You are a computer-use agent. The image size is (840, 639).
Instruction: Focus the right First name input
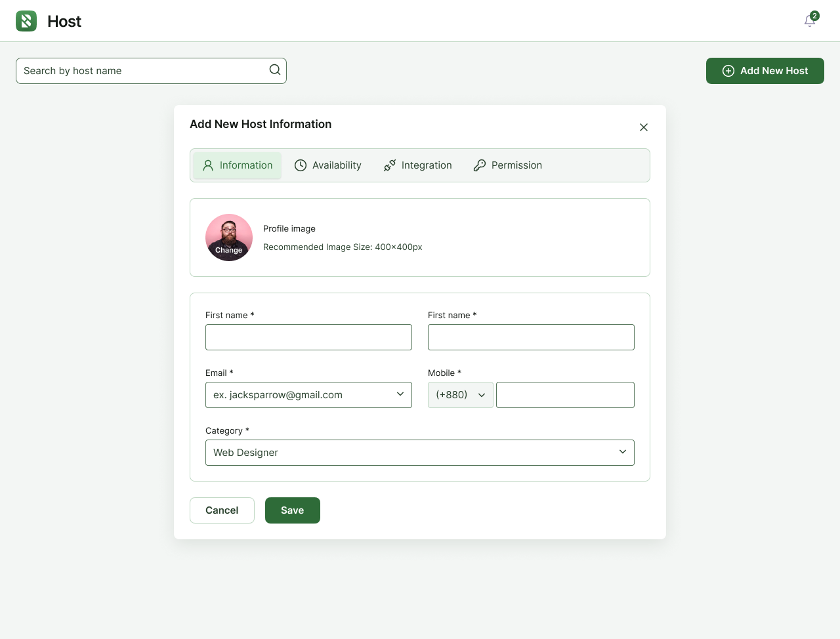pos(531,337)
